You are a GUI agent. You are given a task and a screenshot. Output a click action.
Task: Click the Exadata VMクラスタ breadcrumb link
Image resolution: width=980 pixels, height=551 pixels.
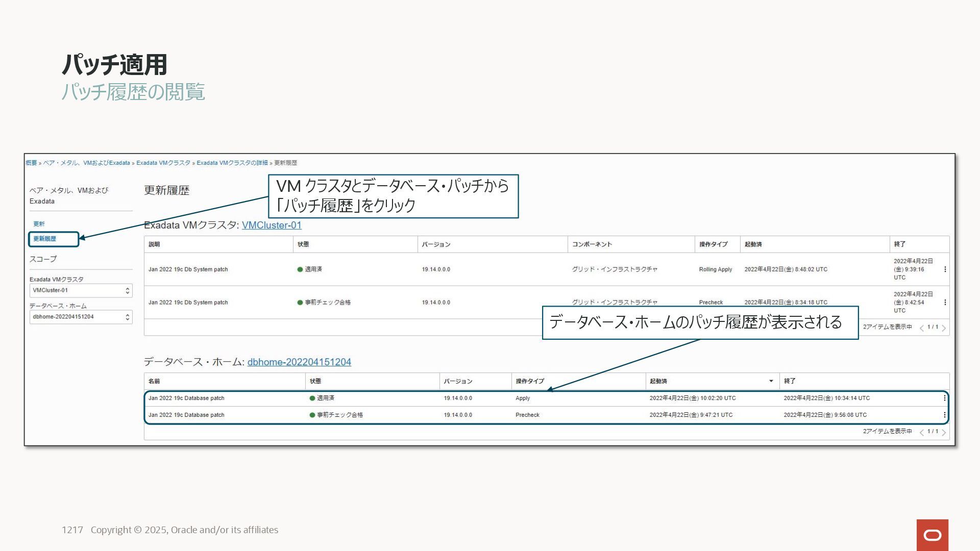163,163
